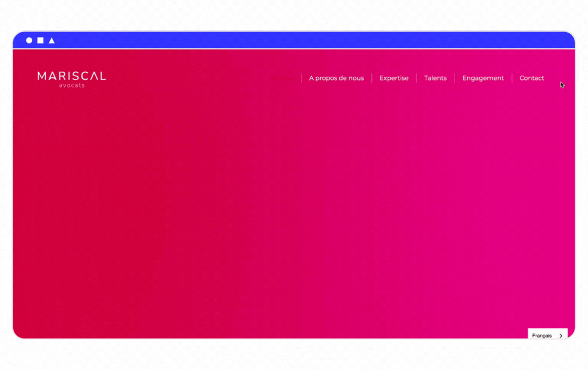Image resolution: width=588 pixels, height=370 pixels.
Task: Click the Contact navigation link
Action: [532, 78]
